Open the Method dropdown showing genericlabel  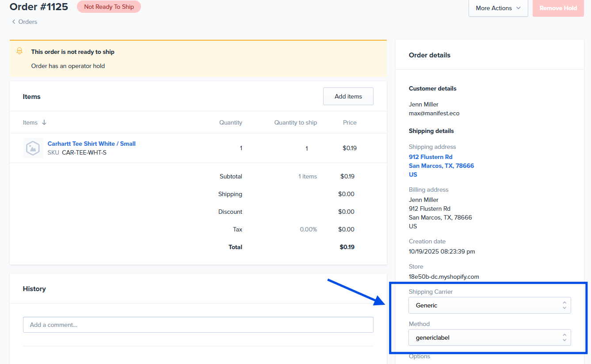(489, 337)
